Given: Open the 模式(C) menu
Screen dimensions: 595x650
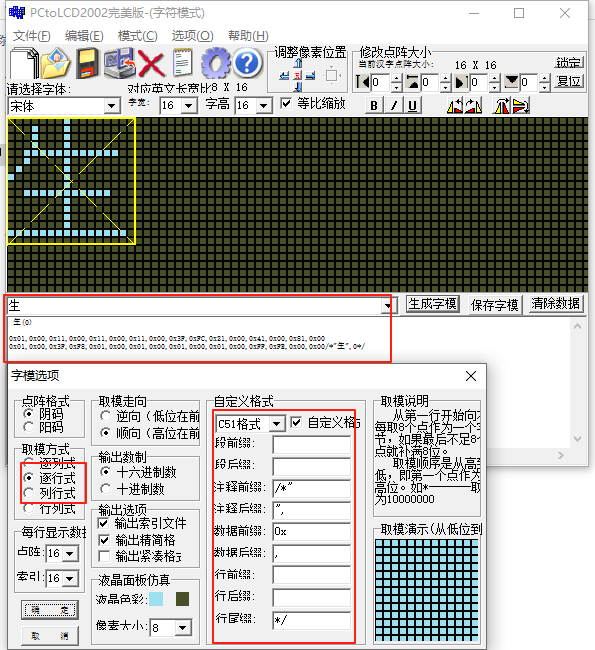Looking at the screenshot, I should click(x=138, y=36).
